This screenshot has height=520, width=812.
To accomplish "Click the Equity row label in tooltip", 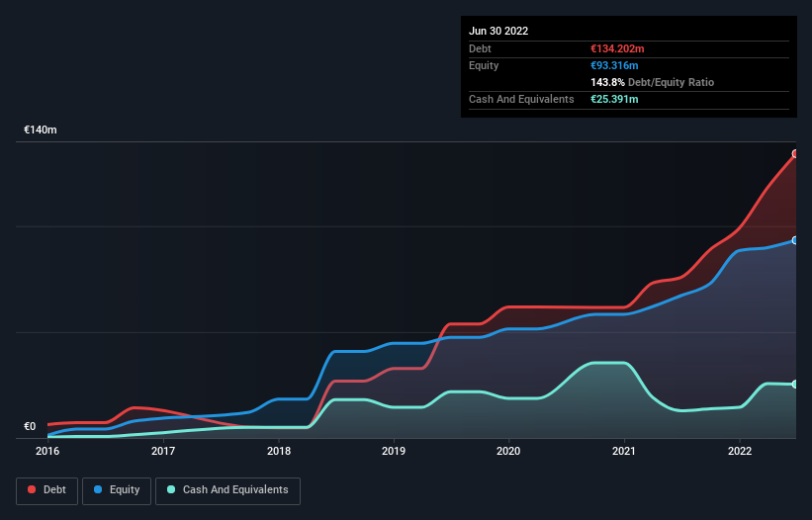I will pyautogui.click(x=484, y=65).
